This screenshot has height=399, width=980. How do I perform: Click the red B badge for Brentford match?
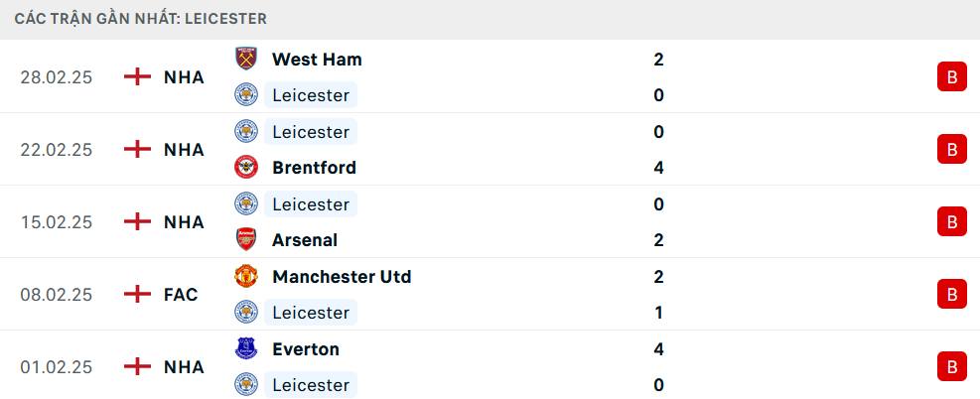[951, 149]
